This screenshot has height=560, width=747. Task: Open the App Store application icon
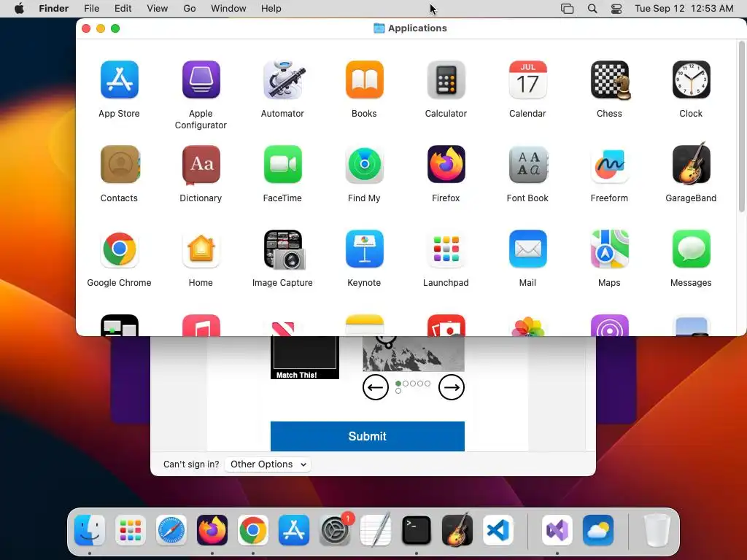click(119, 79)
